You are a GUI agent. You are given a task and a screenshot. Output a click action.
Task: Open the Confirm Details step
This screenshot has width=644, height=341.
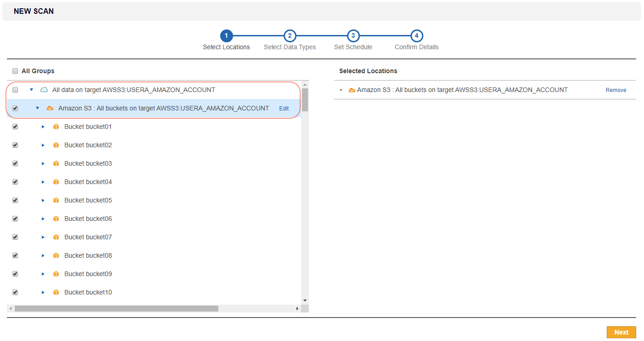point(416,35)
